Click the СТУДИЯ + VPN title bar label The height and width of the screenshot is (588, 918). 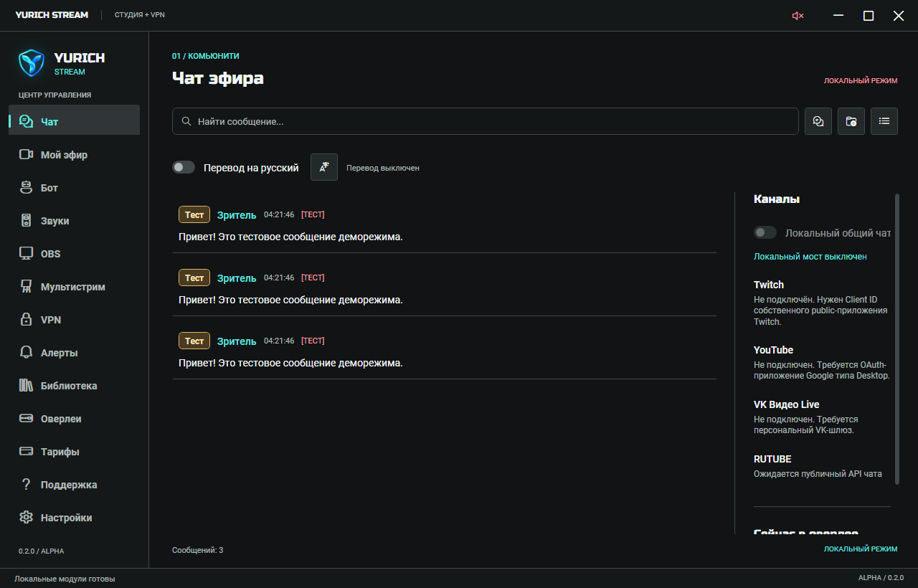140,15
